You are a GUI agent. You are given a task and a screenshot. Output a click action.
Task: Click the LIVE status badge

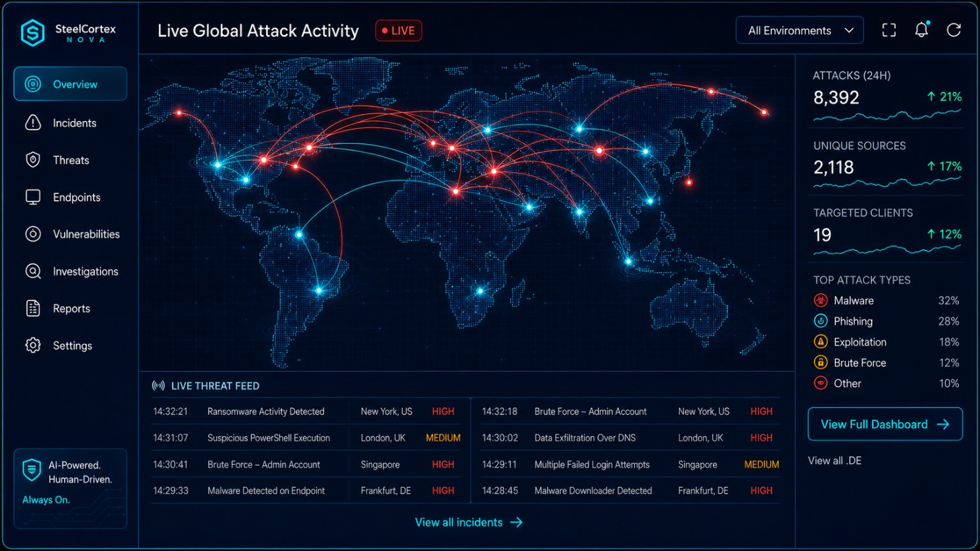[399, 31]
